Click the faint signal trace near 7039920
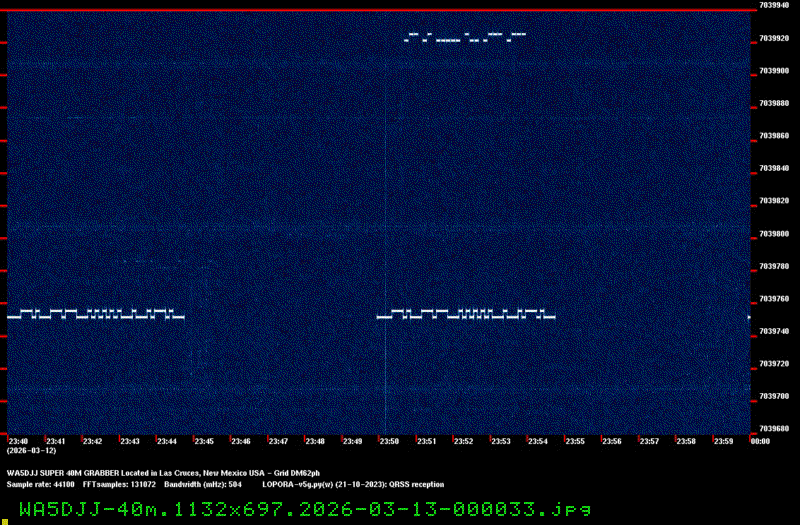The image size is (800, 525). pyautogui.click(x=465, y=37)
